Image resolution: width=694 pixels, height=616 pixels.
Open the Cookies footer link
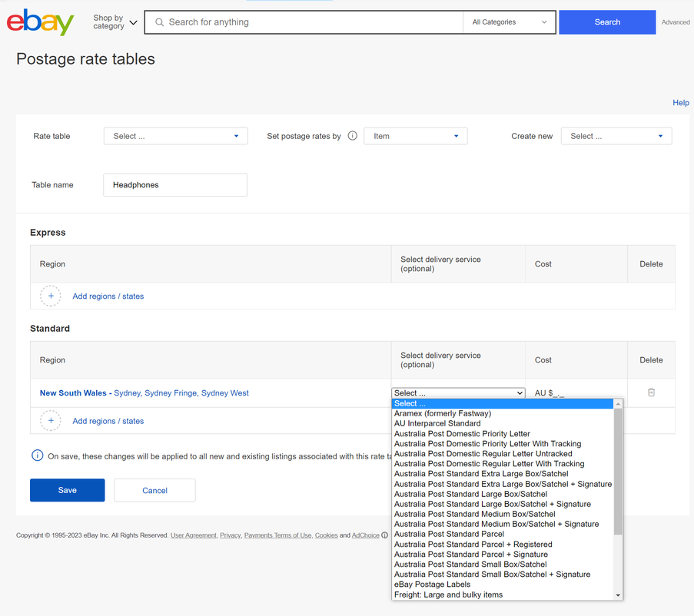click(326, 535)
